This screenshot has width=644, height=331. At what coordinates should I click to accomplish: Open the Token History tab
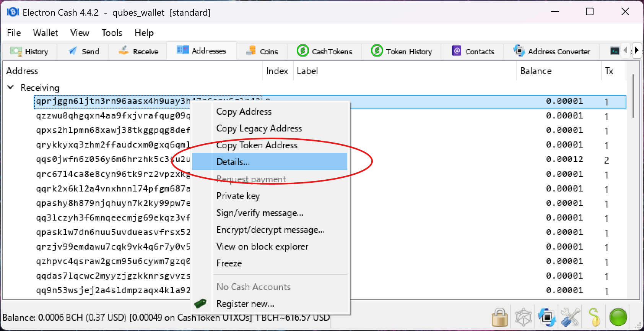tap(401, 51)
